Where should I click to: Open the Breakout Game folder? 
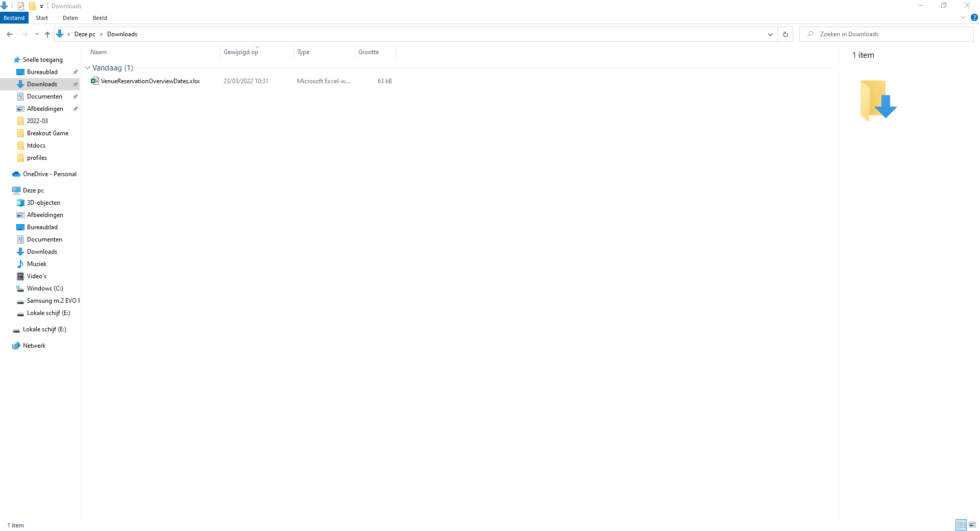[47, 133]
